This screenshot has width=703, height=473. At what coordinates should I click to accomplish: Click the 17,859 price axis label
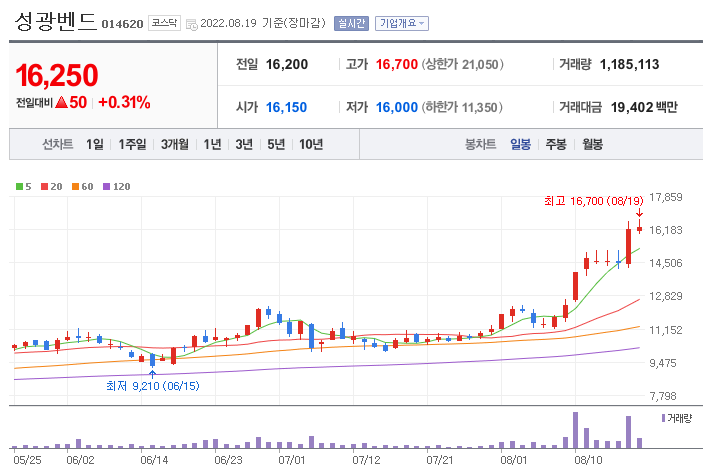pos(666,197)
